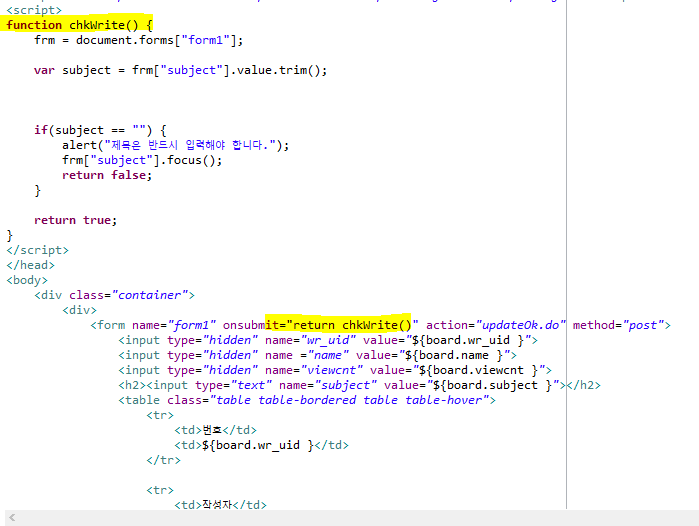
Task: Click the <body> tag
Action: coord(27,280)
